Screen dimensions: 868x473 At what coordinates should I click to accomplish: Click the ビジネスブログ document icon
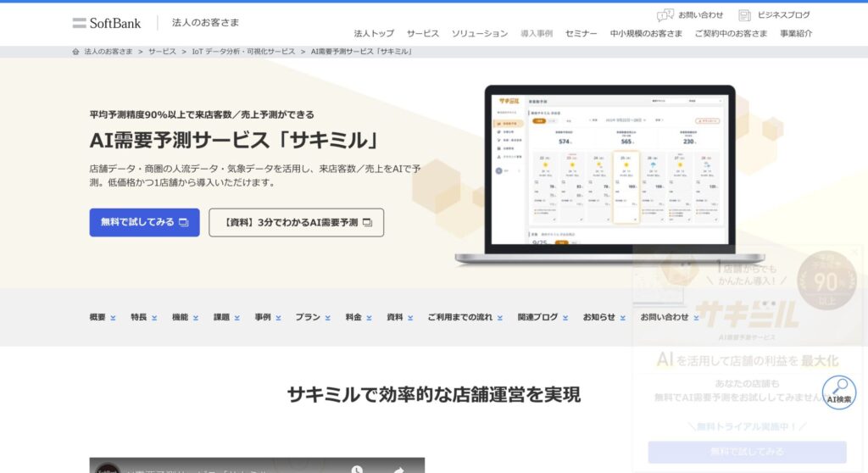[x=744, y=15]
